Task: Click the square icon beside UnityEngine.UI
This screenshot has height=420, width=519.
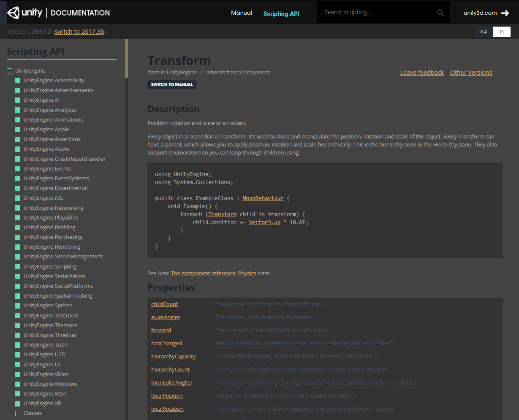Action: 18,364
